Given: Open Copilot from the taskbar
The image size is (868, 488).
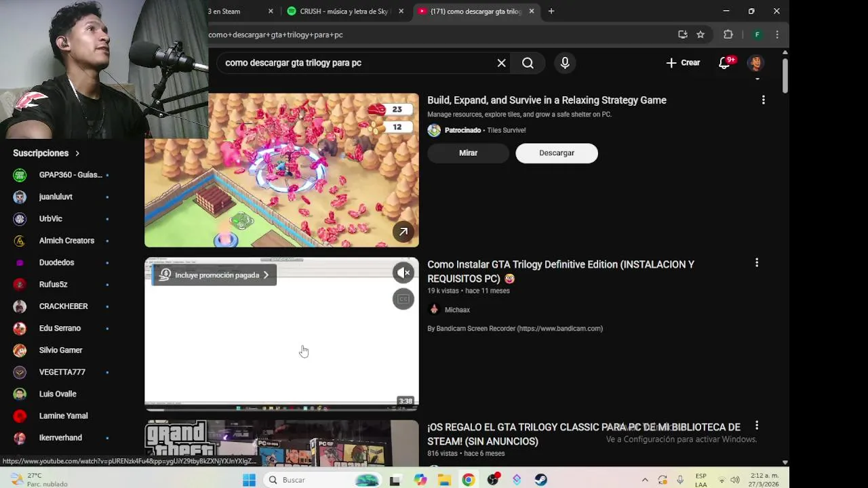Looking at the screenshot, I should click(420, 480).
